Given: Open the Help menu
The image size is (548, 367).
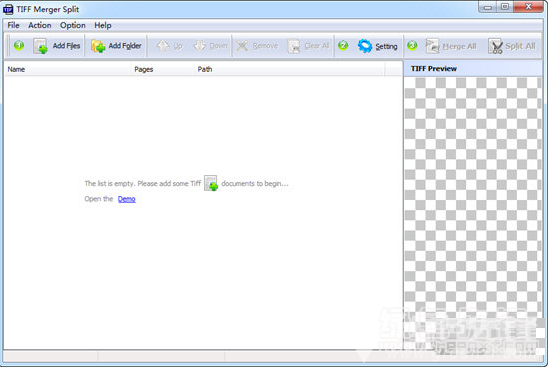Looking at the screenshot, I should (x=103, y=25).
